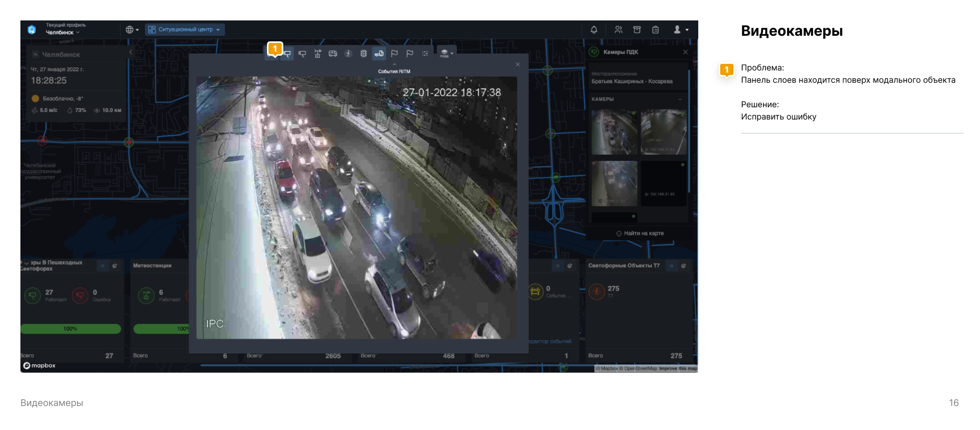Toggle the highlighted camera layer icon

click(x=287, y=54)
